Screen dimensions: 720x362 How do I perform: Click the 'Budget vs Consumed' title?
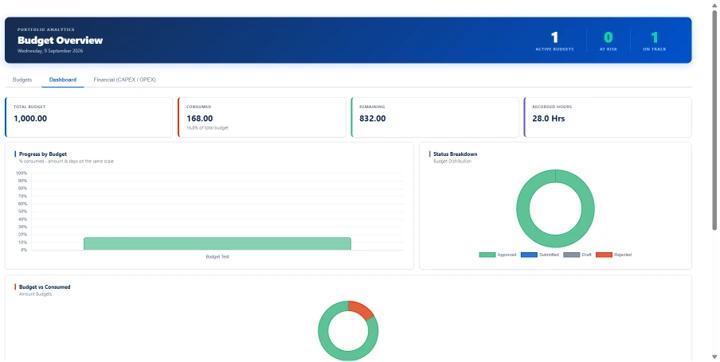click(45, 287)
